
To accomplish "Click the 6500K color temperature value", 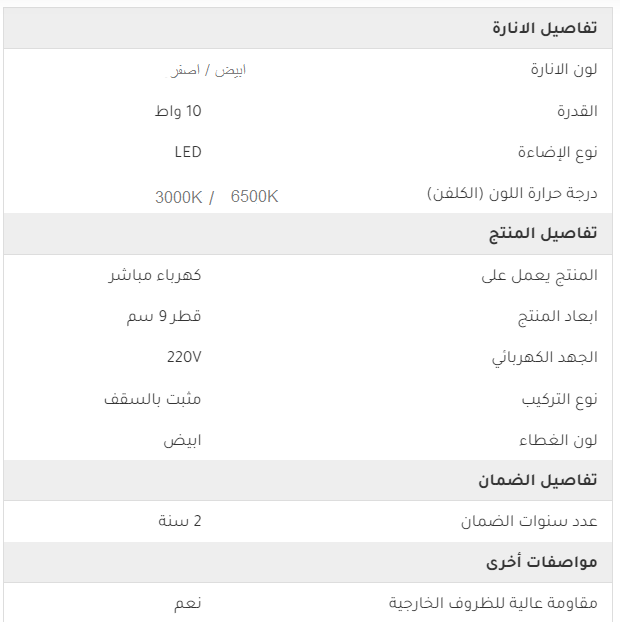I will [254, 196].
